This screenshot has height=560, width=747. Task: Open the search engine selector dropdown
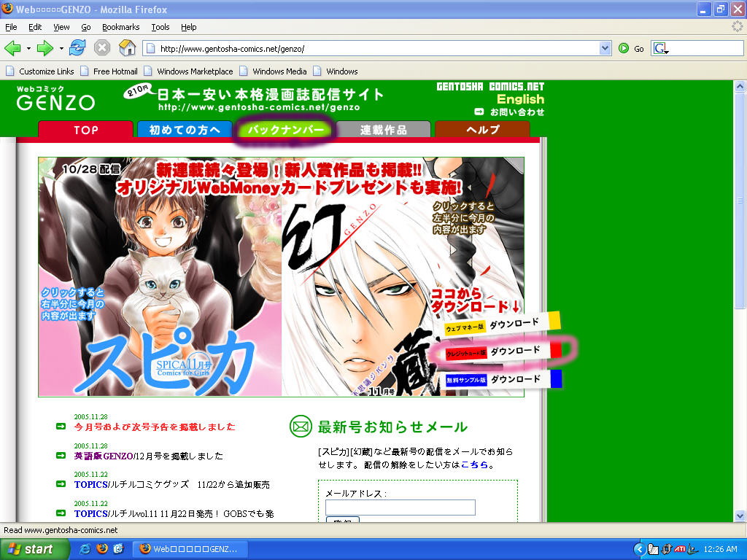662,49
